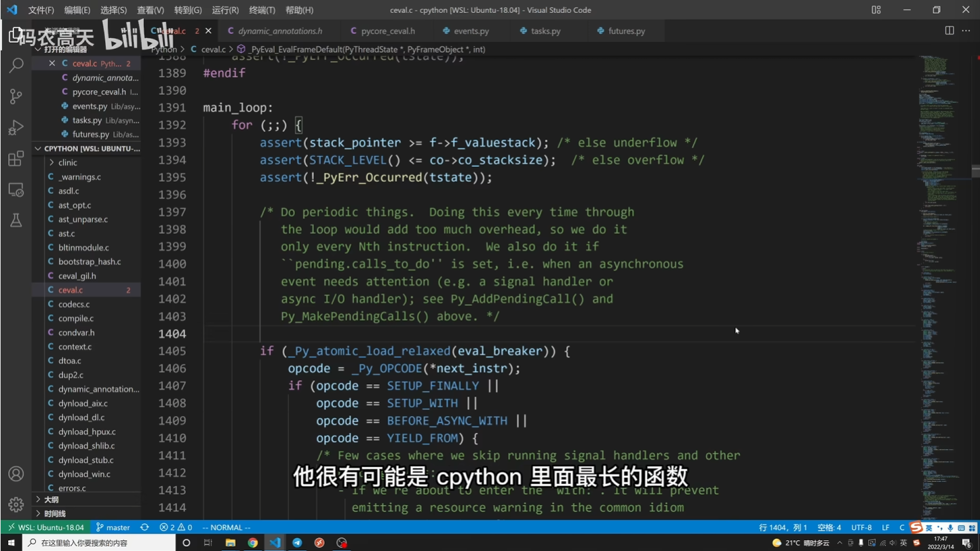Open the Source Control view

16,96
